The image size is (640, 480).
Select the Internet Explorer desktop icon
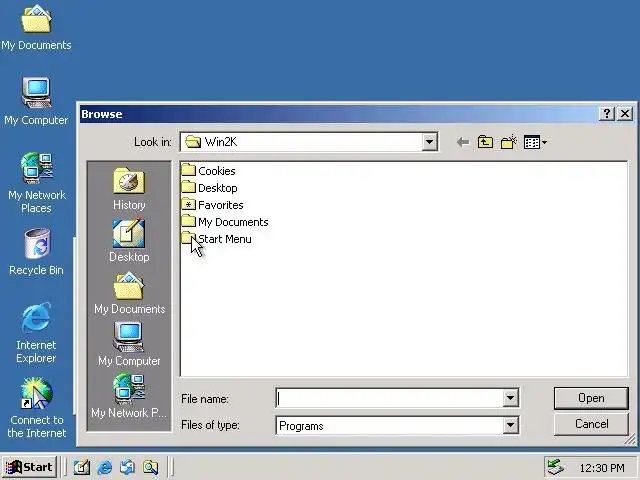pyautogui.click(x=36, y=333)
